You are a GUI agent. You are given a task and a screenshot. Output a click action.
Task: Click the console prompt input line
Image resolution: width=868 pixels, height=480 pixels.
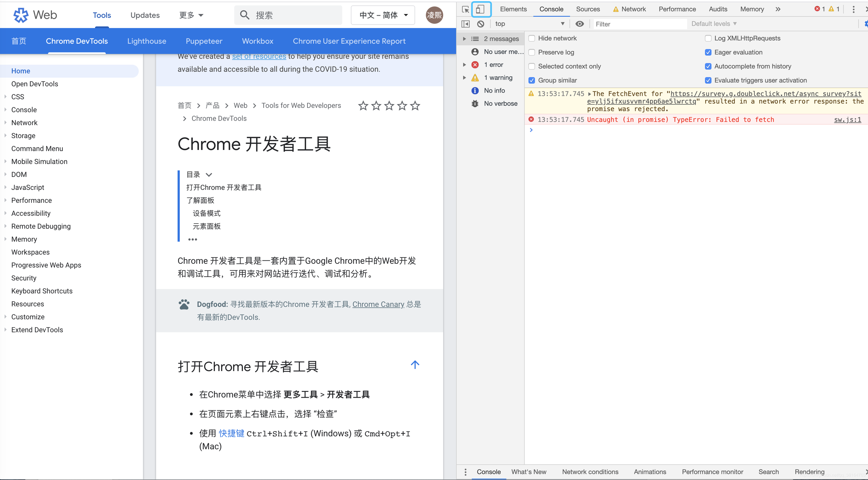click(x=696, y=130)
